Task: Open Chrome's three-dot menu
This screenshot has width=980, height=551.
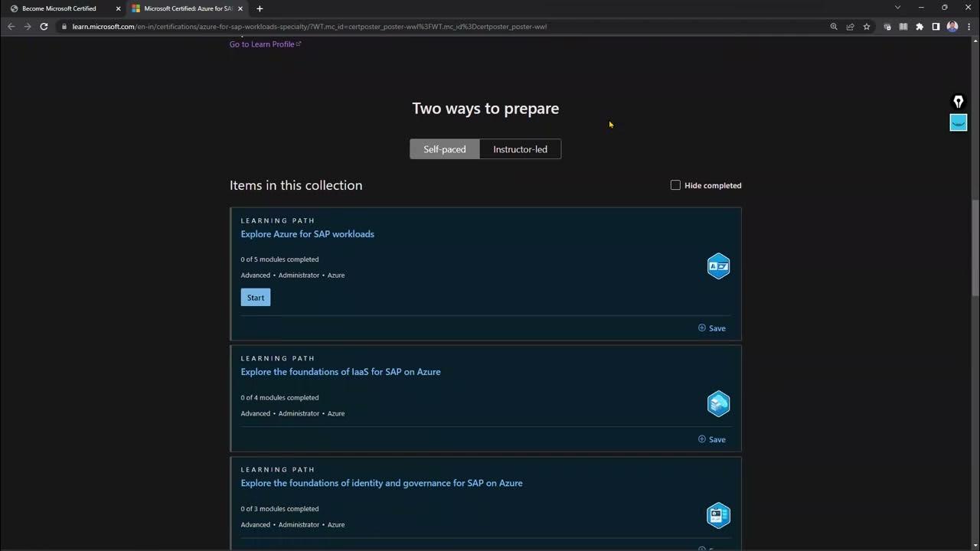Action: tap(969, 27)
